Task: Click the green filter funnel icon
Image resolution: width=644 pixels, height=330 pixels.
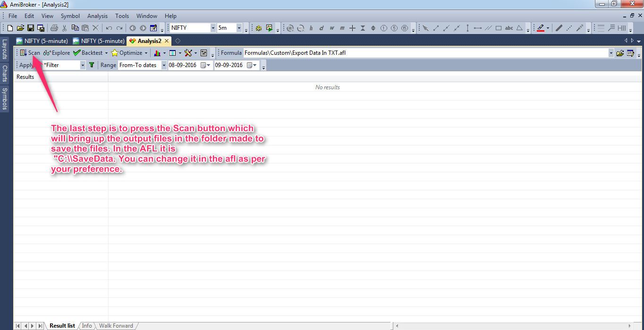Action: point(92,65)
